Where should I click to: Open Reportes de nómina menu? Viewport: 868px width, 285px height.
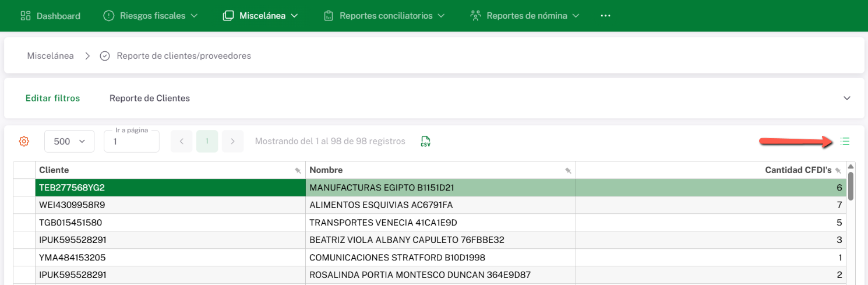525,16
